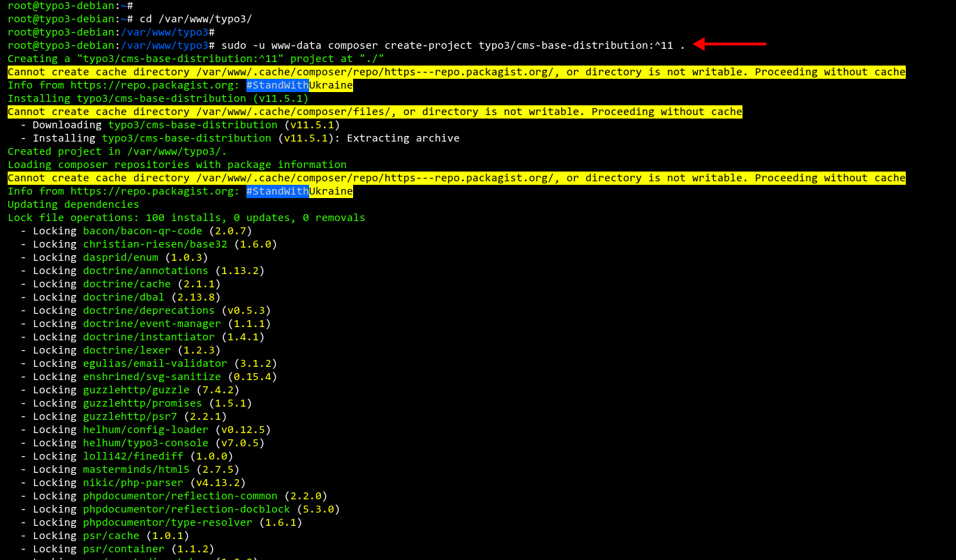
Task: Click 'Lock file operations: 100 installs' line
Action: coord(186,218)
